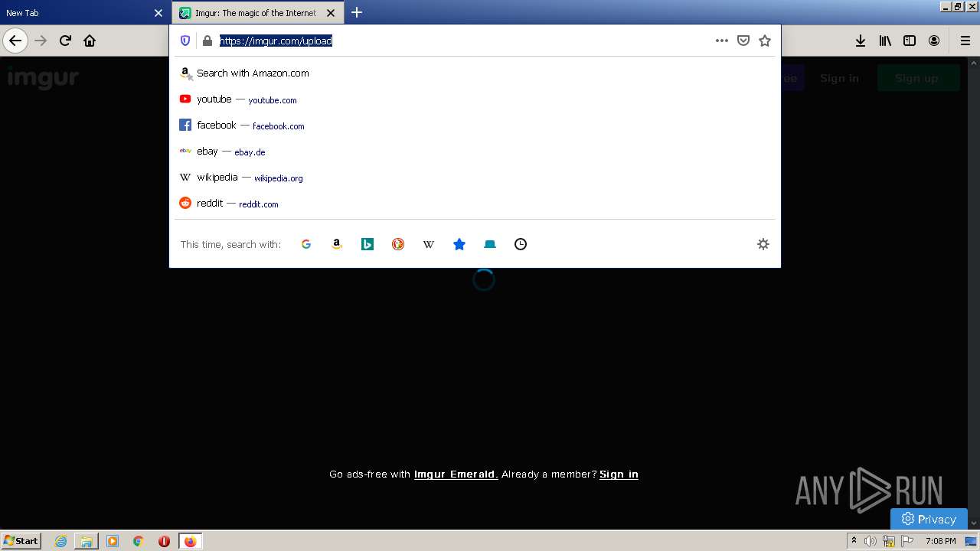Open the Firefox hamburger menu

click(x=965, y=41)
